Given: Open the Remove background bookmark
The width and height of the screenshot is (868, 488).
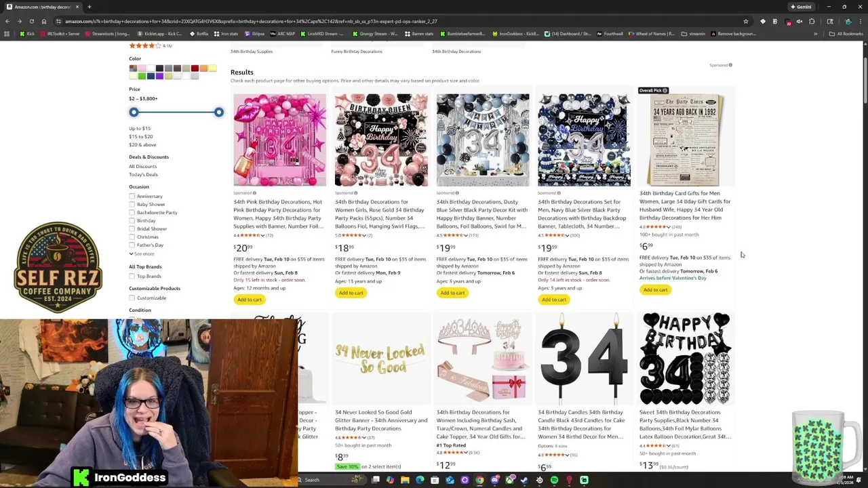Looking at the screenshot, I should click(733, 33).
